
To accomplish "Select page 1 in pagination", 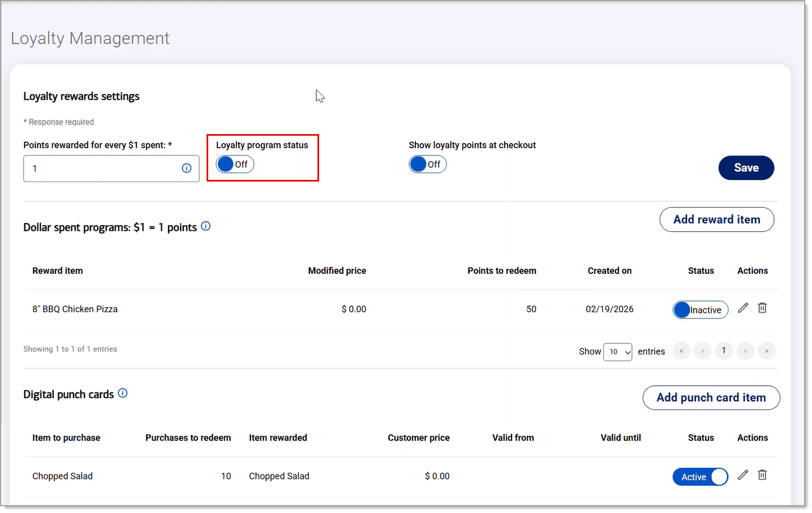I will pyautogui.click(x=724, y=351).
